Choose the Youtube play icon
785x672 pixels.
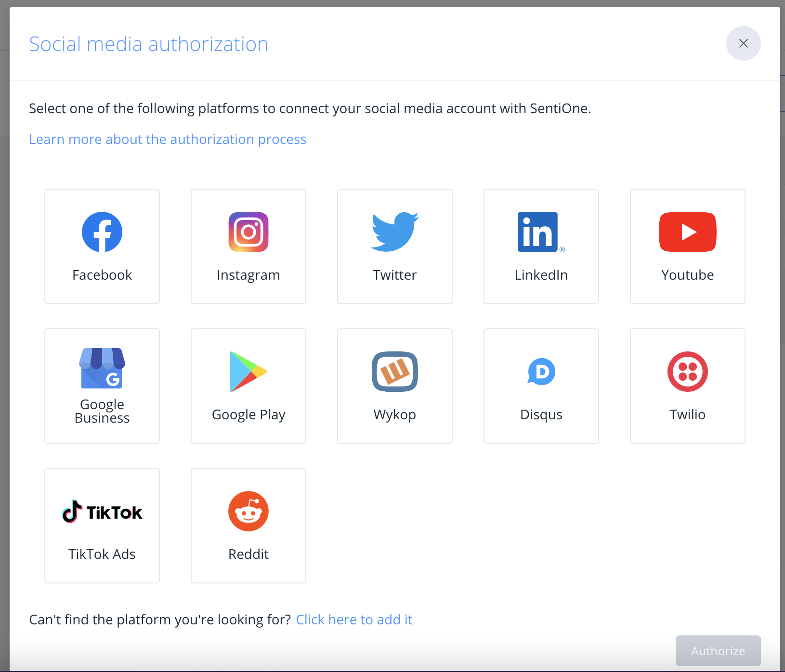688,232
